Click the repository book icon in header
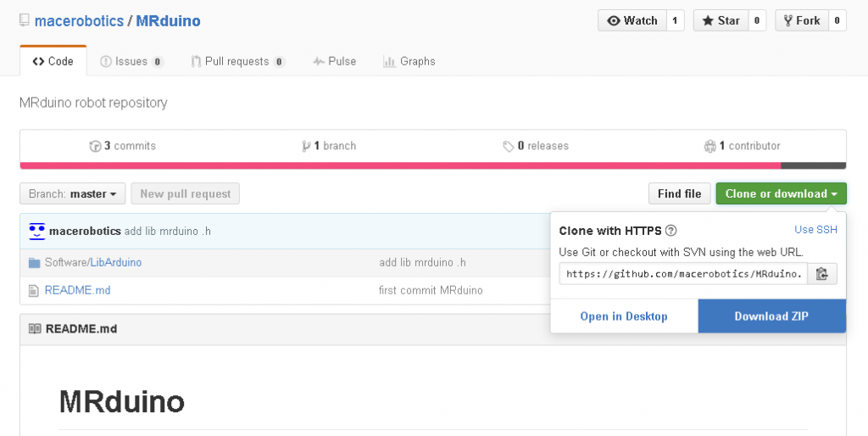This screenshot has height=436, width=868. click(25, 20)
